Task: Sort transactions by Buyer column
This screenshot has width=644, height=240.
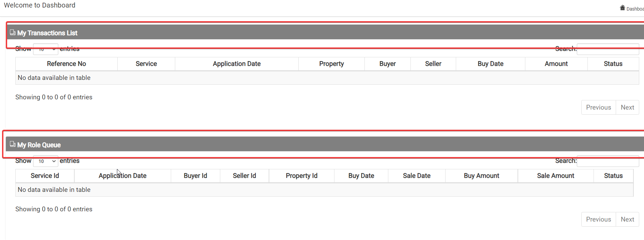Action: (x=388, y=64)
